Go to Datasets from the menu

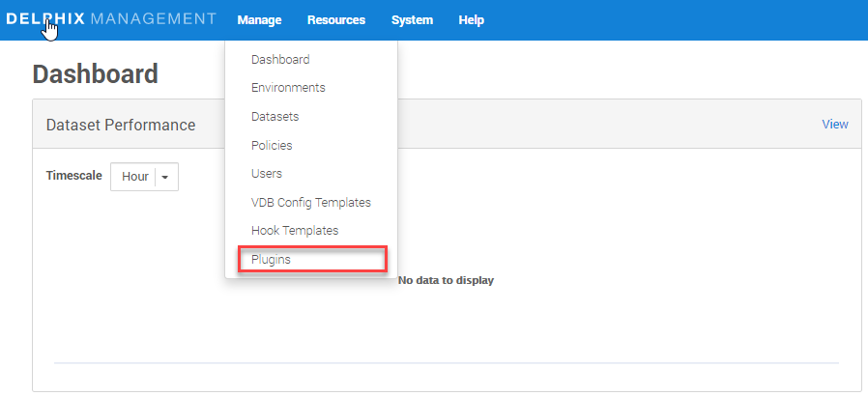(275, 117)
